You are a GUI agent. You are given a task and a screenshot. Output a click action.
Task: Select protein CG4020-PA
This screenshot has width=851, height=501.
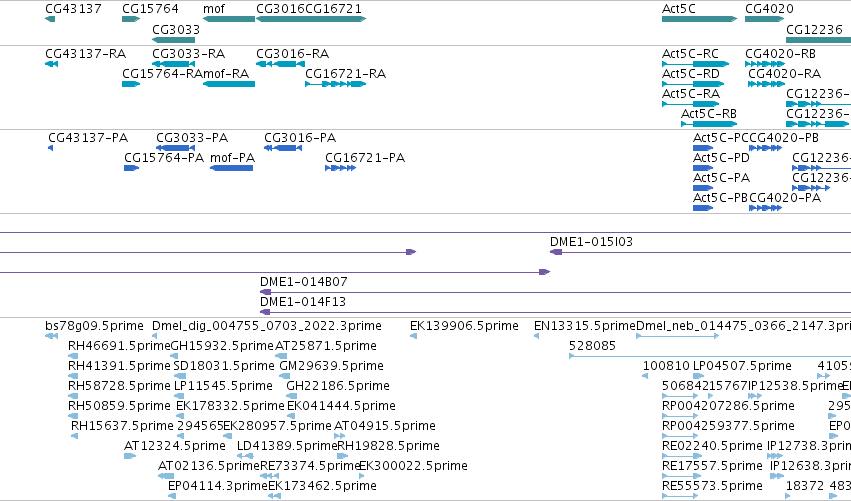(x=765, y=208)
